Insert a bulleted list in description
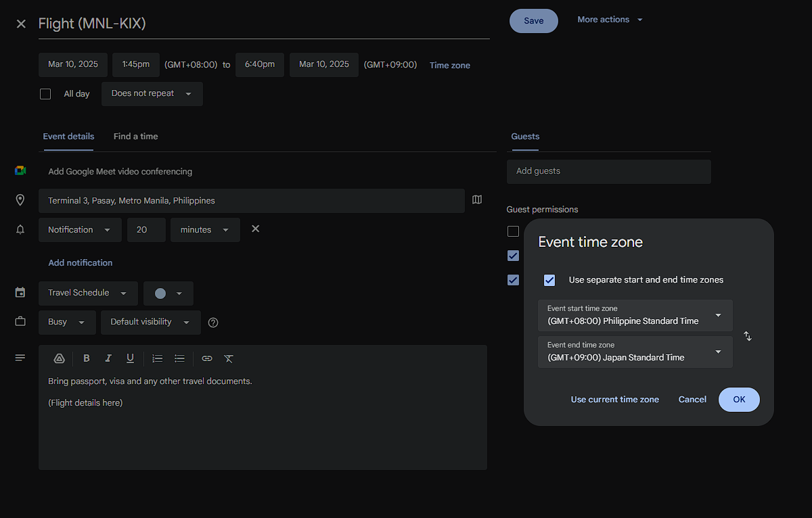This screenshot has height=518, width=812. coord(179,358)
